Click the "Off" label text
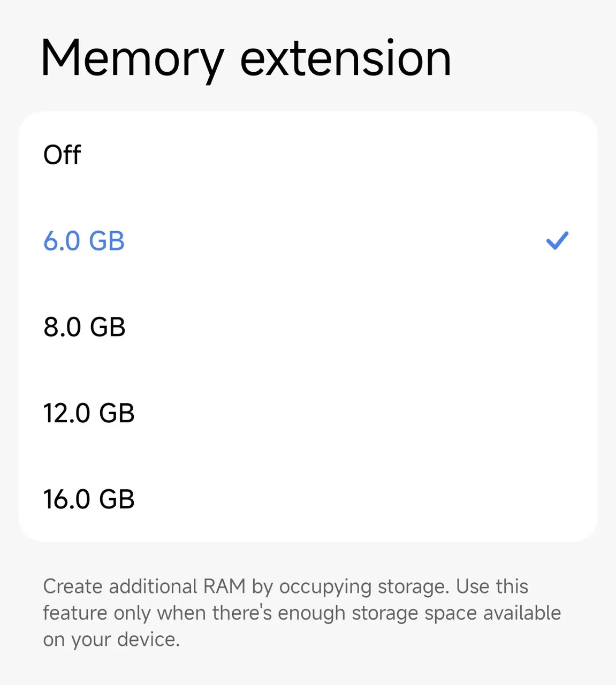This screenshot has width=616, height=685. 62,155
